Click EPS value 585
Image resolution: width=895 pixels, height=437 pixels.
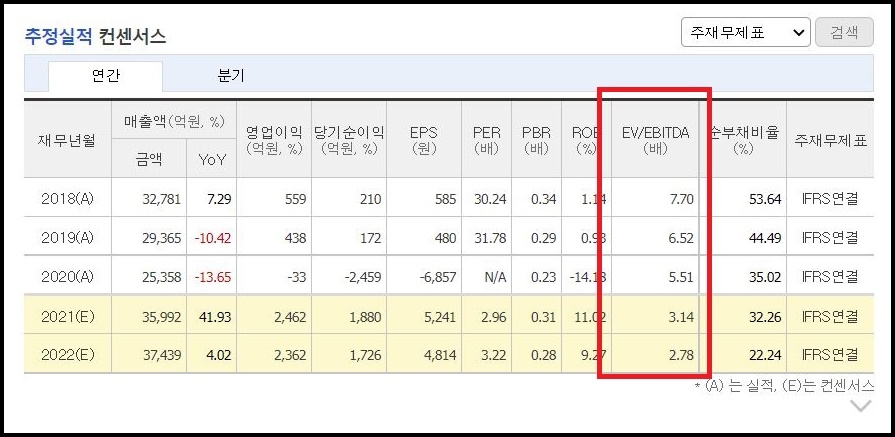pyautogui.click(x=446, y=199)
